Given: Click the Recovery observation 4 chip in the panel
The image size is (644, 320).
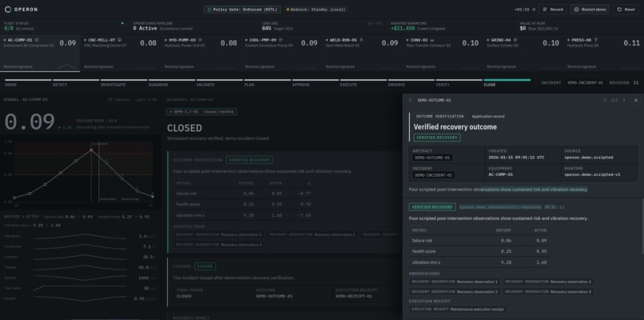Looking at the screenshot, I should click(548, 292).
